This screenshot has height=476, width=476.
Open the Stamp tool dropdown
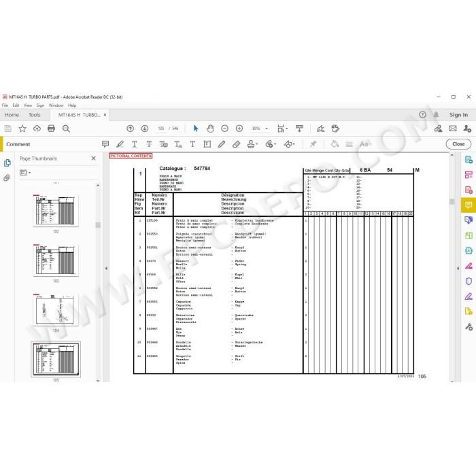click(x=252, y=144)
